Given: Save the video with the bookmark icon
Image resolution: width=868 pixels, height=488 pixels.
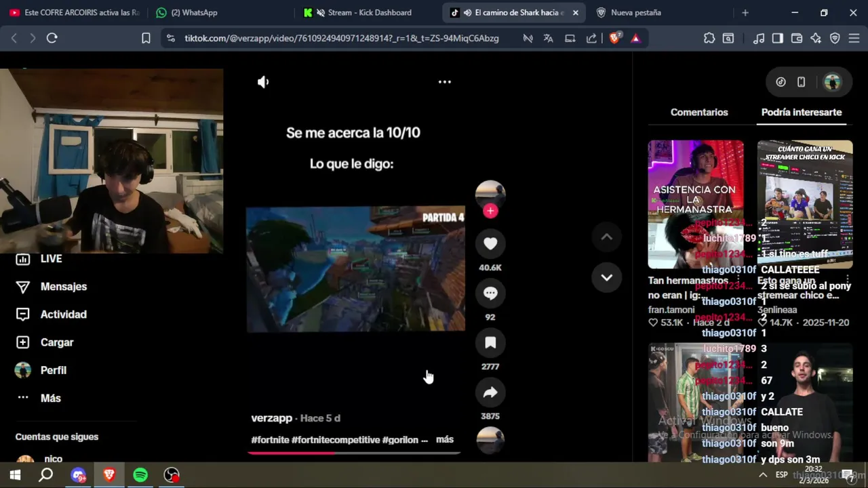Looking at the screenshot, I should click(490, 343).
